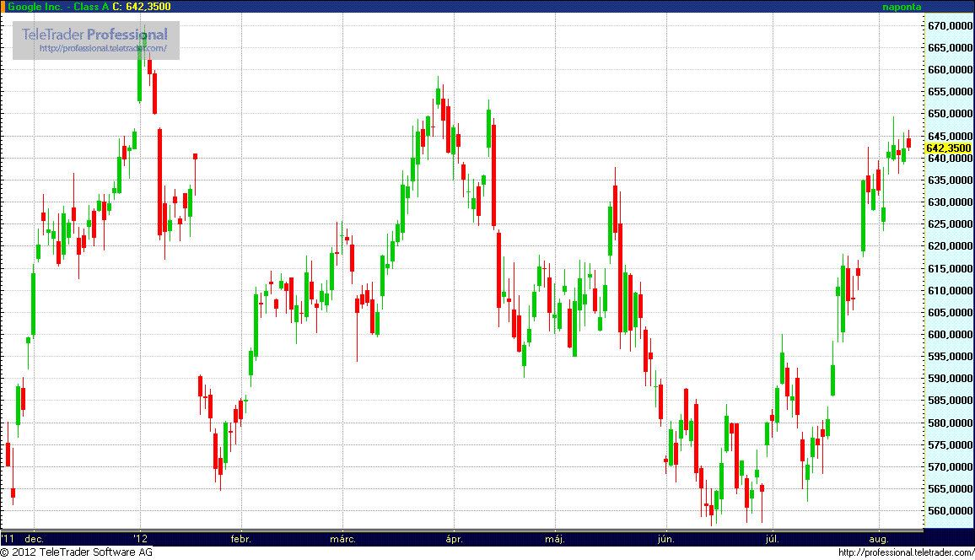
Task: Click the márc. month label on time axis
Action: 342,539
